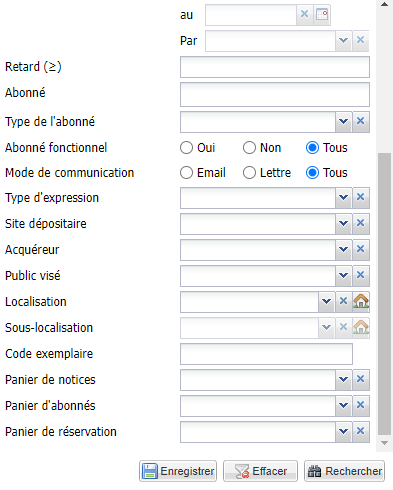Launch search with Rechercher button
393x490 pixels.
tap(344, 471)
